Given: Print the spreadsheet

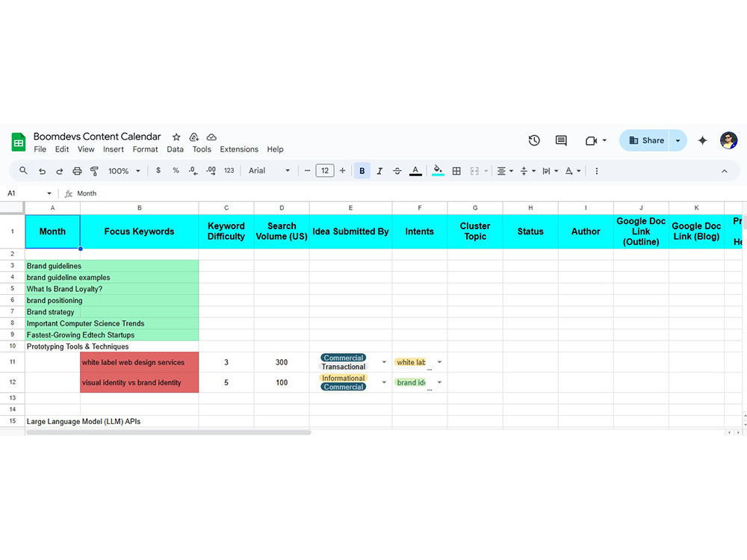Looking at the screenshot, I should coord(77,171).
